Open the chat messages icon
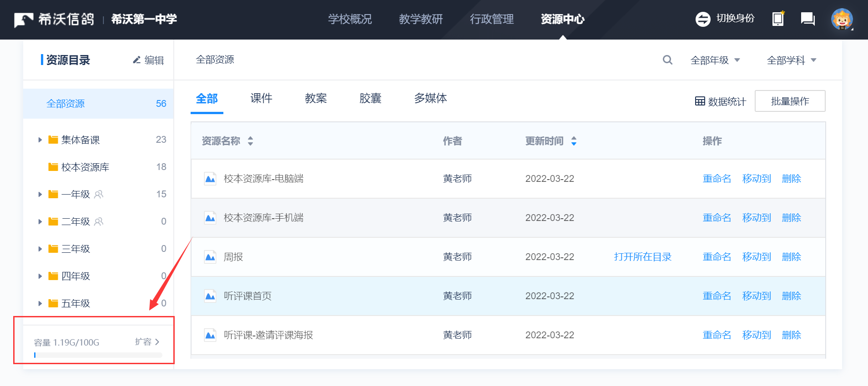Screen dimensions: 868x386 (807, 19)
